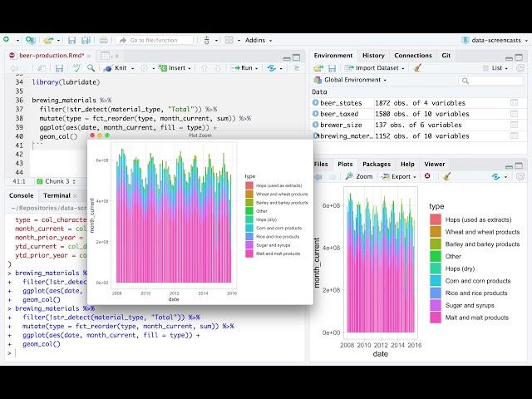Click the line 38 mutate code text
The width and height of the screenshot is (532, 399).
145,118
